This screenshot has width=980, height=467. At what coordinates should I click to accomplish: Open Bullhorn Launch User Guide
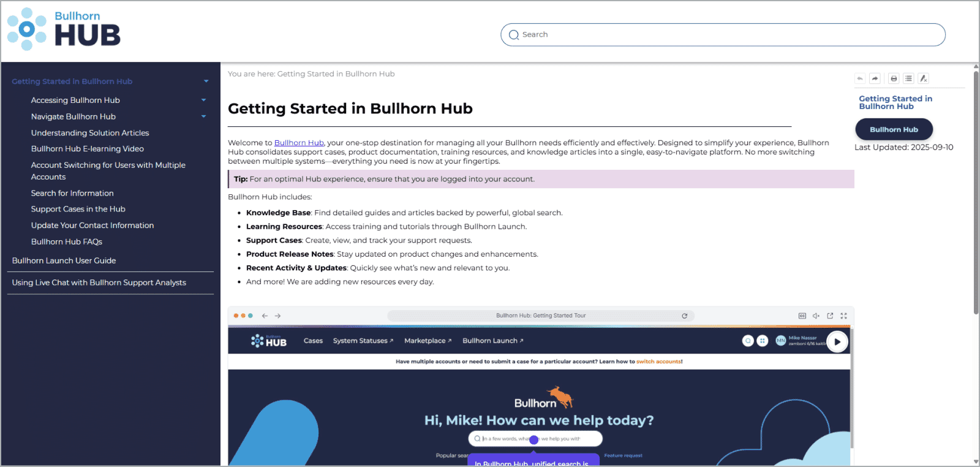point(64,260)
